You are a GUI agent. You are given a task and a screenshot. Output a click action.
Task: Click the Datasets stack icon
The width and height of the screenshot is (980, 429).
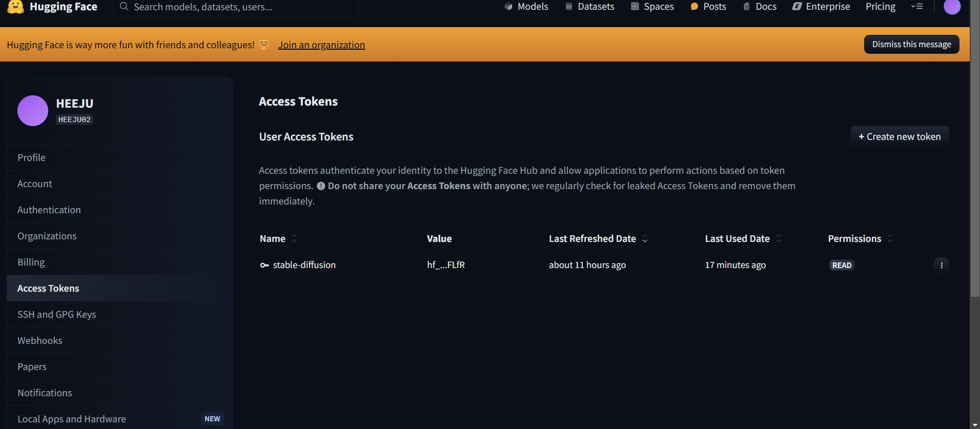pos(569,7)
